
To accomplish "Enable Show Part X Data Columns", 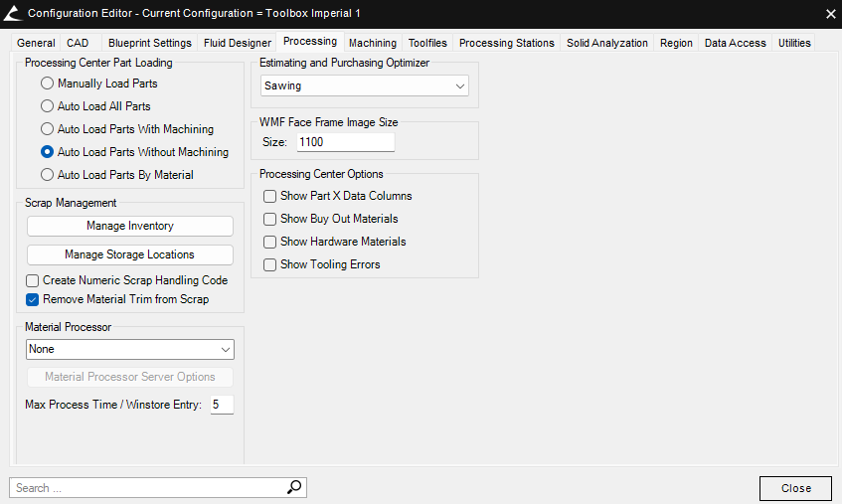I will pos(269,197).
